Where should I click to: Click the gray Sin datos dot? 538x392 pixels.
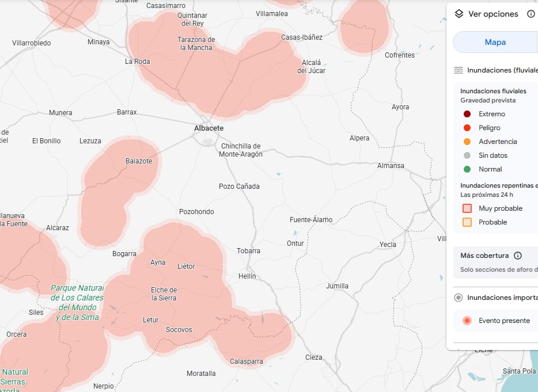click(x=467, y=155)
